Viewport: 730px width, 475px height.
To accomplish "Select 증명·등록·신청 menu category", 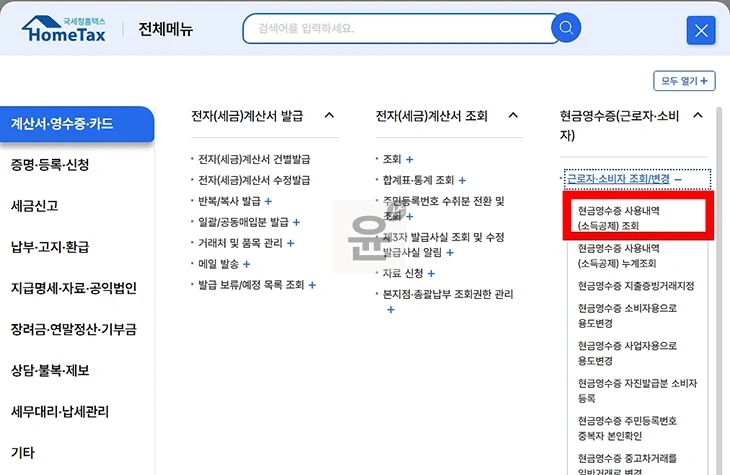I will point(50,165).
